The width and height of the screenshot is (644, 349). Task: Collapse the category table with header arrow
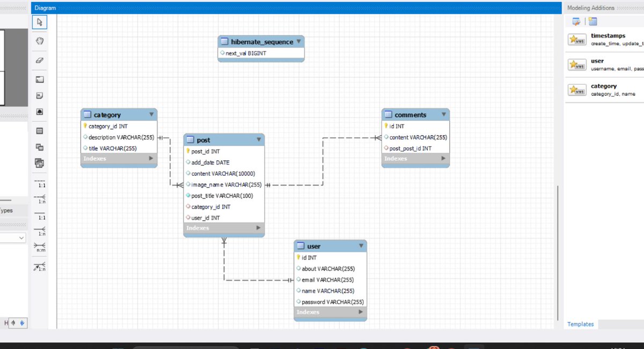click(x=151, y=114)
